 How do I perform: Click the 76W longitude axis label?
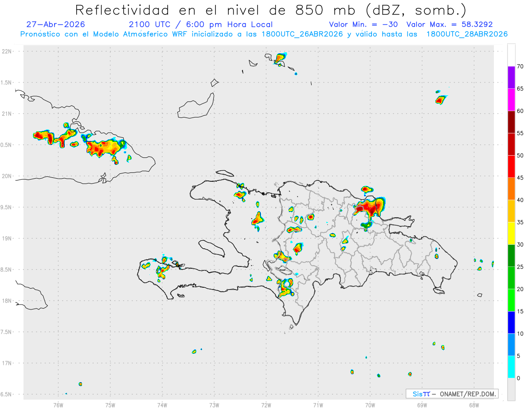[58, 405]
